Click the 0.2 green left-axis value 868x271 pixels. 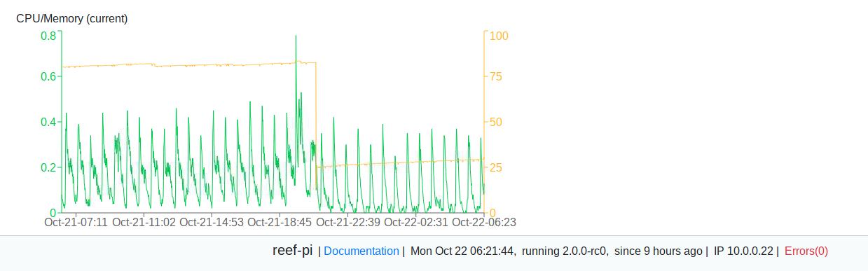(x=48, y=167)
